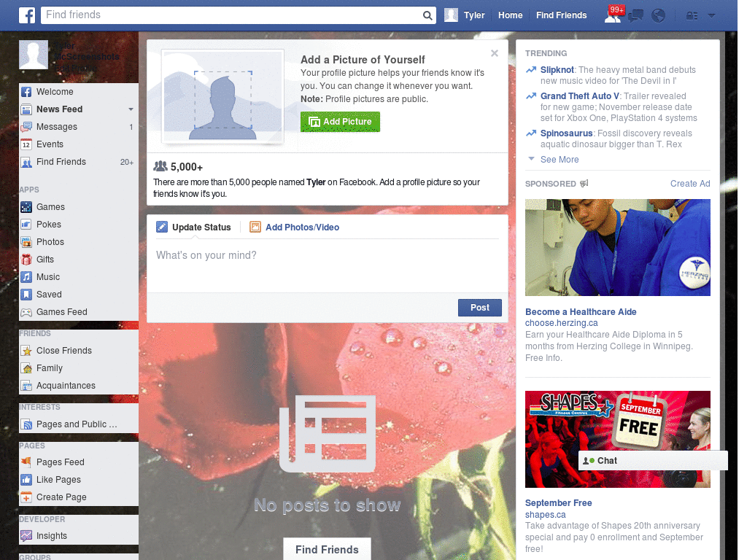Click the Close Friends star icon
The image size is (747, 560).
(x=26, y=351)
